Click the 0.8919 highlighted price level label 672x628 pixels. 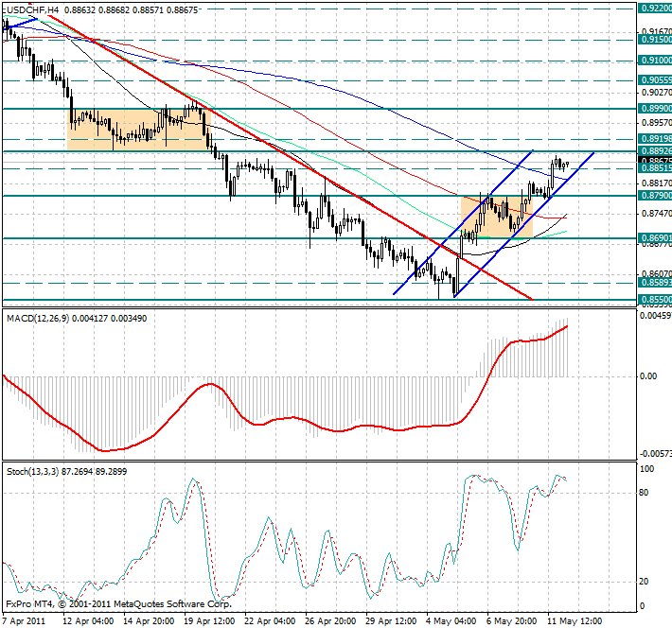click(x=655, y=139)
